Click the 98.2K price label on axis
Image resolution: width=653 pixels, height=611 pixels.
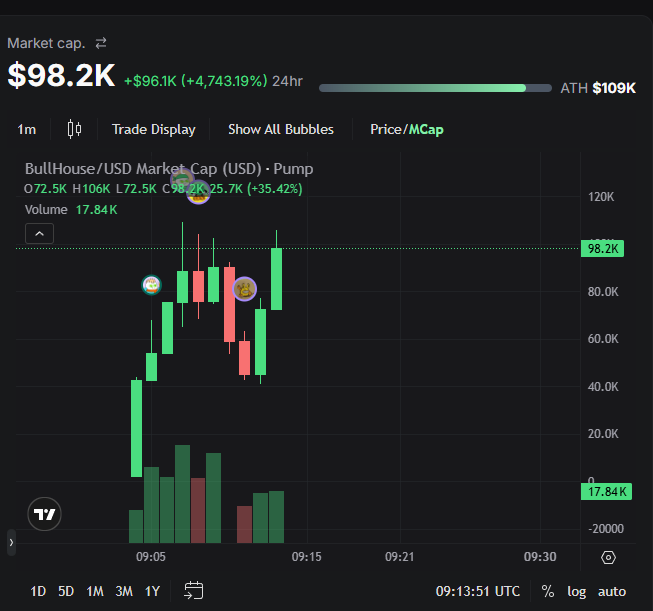point(602,249)
